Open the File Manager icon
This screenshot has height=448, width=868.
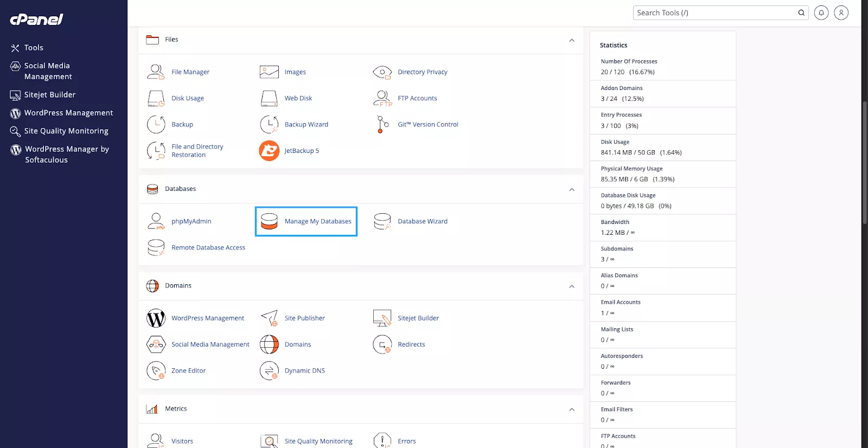156,72
